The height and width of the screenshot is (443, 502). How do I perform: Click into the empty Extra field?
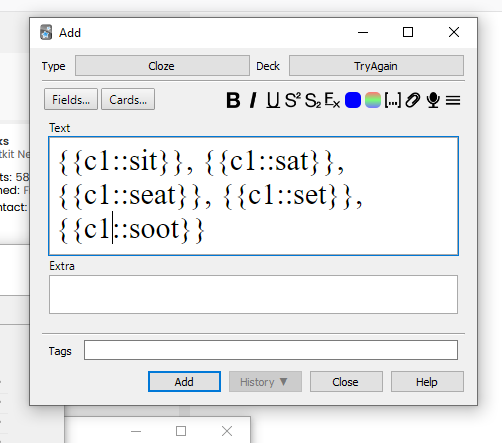[x=253, y=294]
